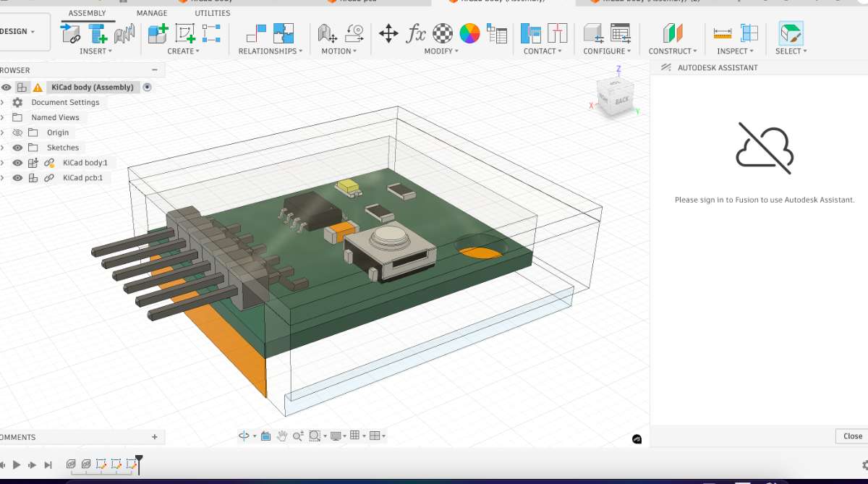The width and height of the screenshot is (868, 484).
Task: Open the DESIGN workspace dropdown
Action: click(x=17, y=32)
